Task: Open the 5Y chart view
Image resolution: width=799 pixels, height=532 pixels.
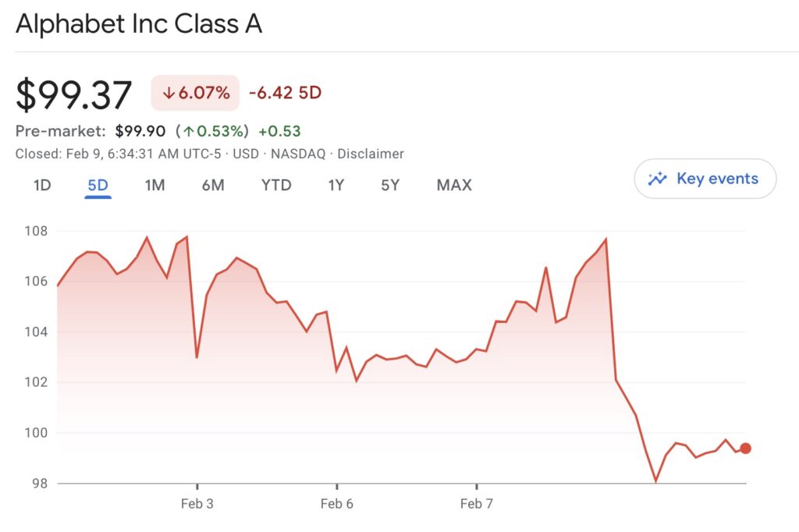Action: click(x=390, y=185)
